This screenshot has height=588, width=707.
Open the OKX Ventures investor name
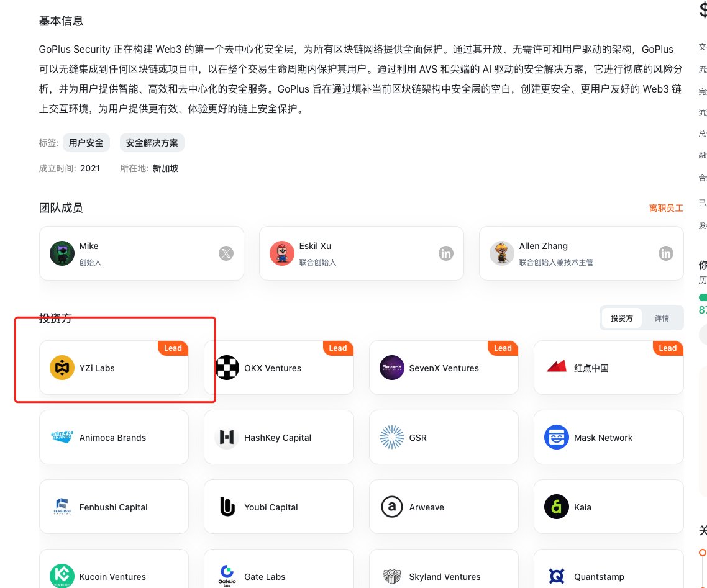[x=273, y=368]
